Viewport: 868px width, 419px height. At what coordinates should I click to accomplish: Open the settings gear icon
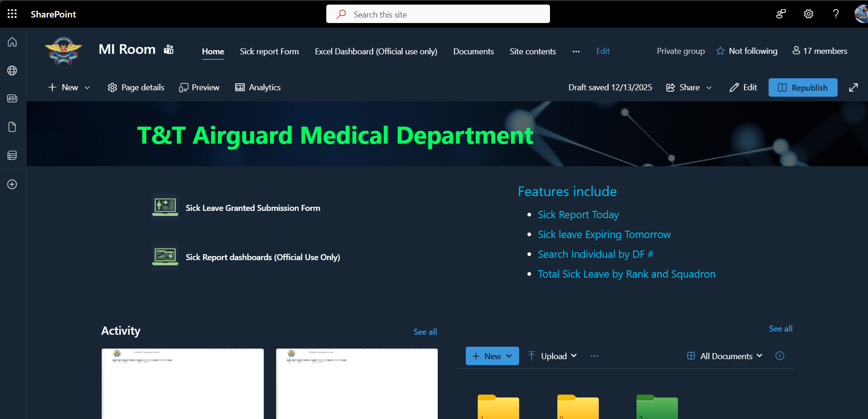809,14
